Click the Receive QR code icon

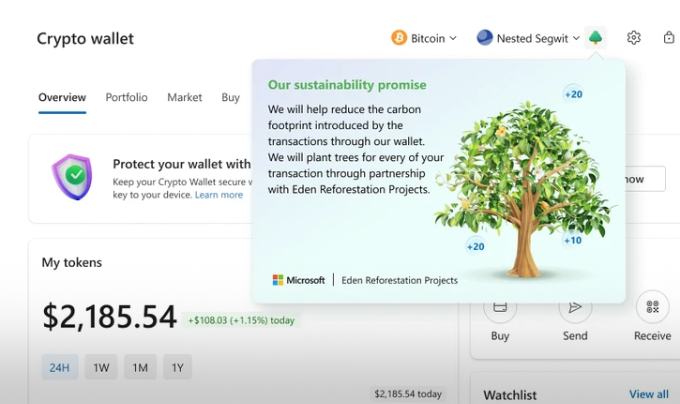click(x=652, y=307)
